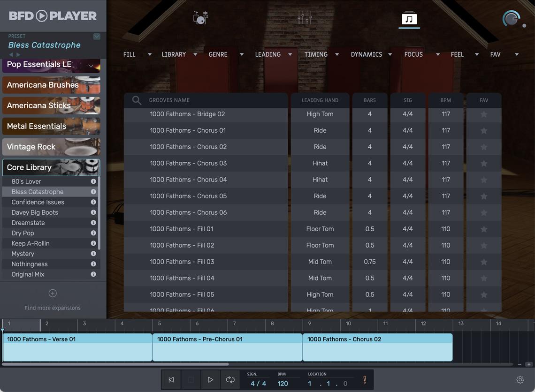The height and width of the screenshot is (392, 535).
Task: Click the plus icon to add expansions
Action: (53, 293)
